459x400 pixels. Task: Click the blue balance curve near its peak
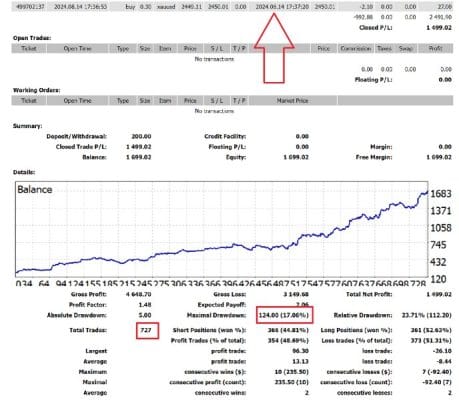pyautogui.click(x=424, y=193)
